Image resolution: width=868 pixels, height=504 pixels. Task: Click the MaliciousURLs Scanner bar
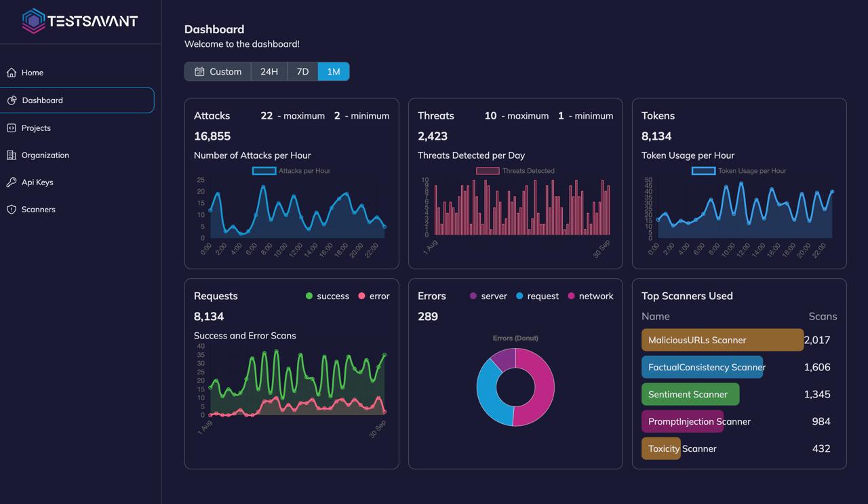click(x=722, y=340)
